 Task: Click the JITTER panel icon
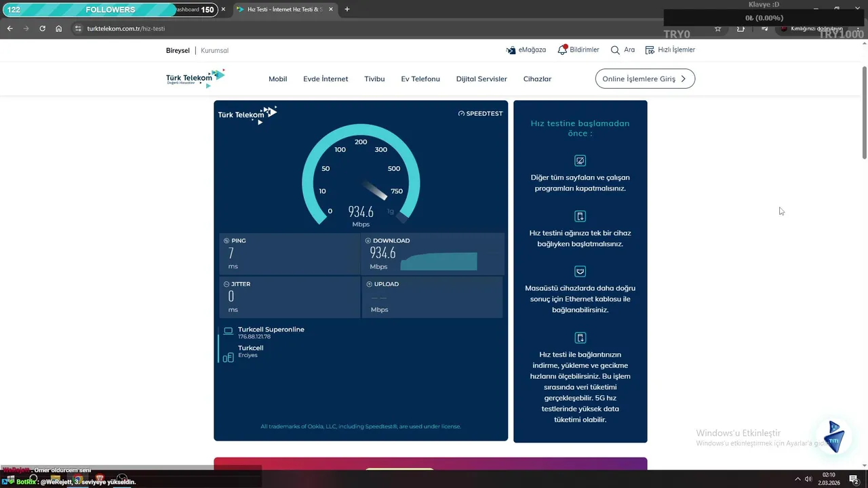226,284
